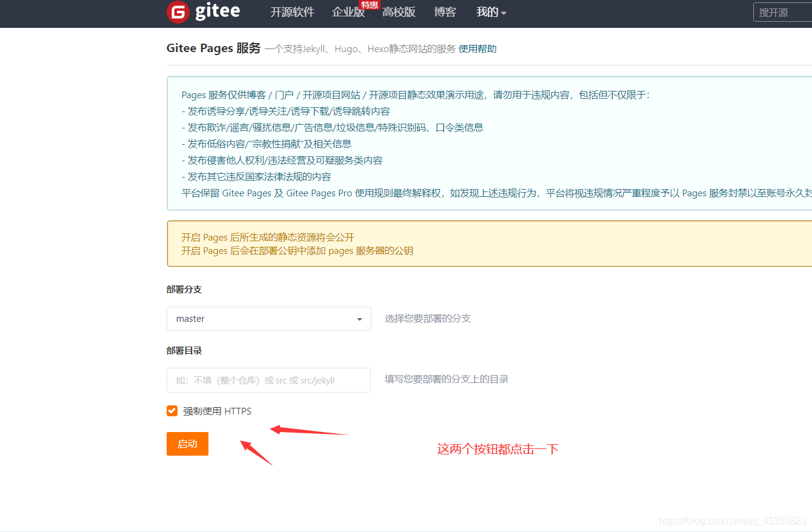This screenshot has width=812, height=532.
Task: Click the 开启 Pages 后所生成的静态资源将会公开 warning line
Action: tap(268, 238)
